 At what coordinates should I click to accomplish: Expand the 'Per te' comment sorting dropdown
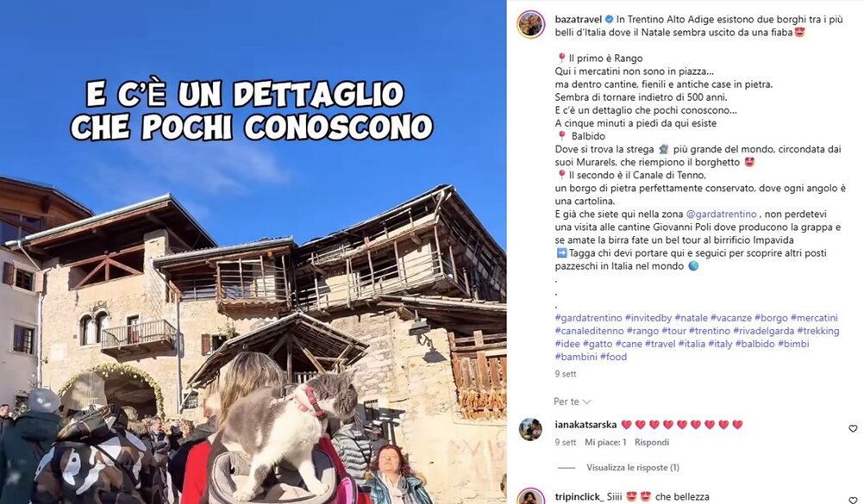point(572,401)
